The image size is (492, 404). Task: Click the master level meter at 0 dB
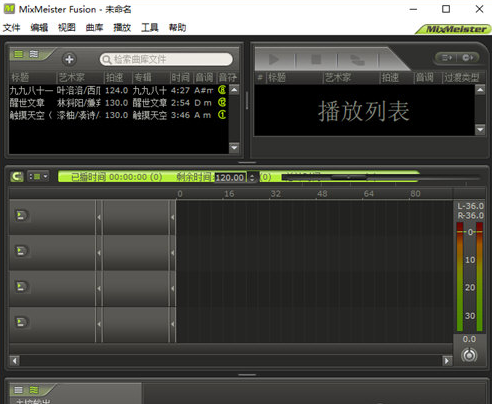pos(470,232)
